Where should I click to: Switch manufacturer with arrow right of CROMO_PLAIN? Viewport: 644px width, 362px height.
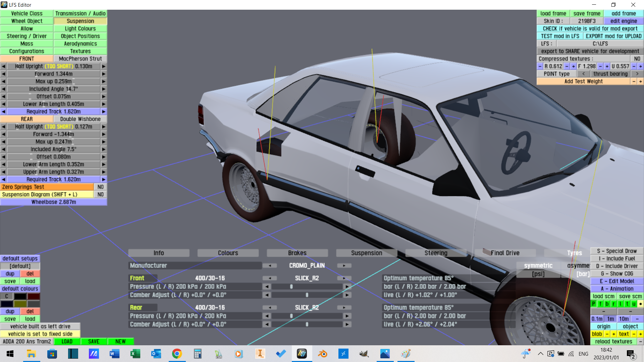click(x=344, y=265)
